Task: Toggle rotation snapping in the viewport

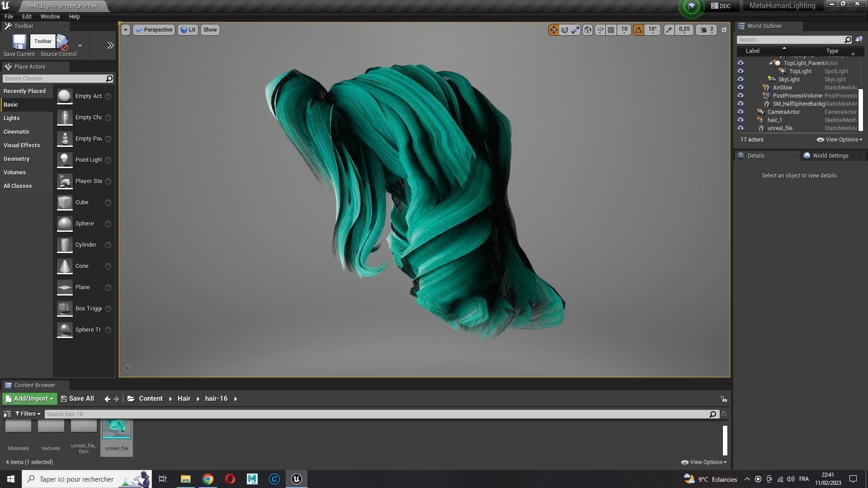Action: pos(638,30)
